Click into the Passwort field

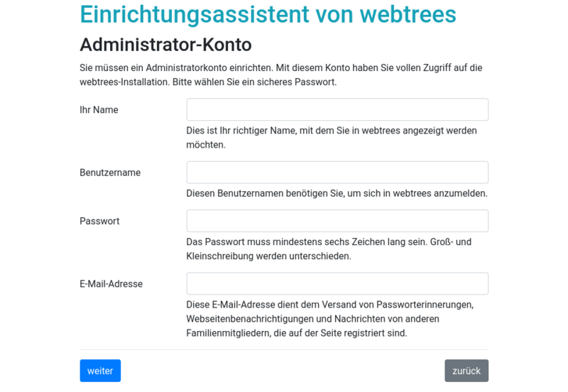337,221
